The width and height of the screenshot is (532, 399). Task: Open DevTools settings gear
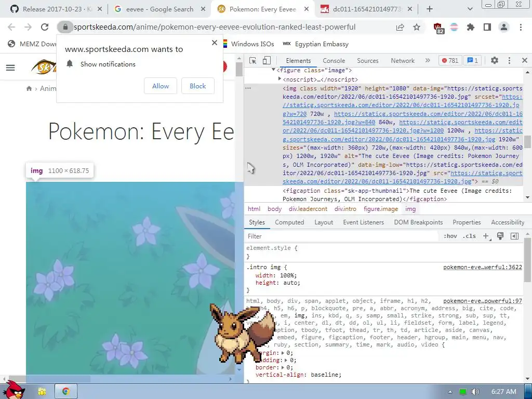[x=495, y=60]
